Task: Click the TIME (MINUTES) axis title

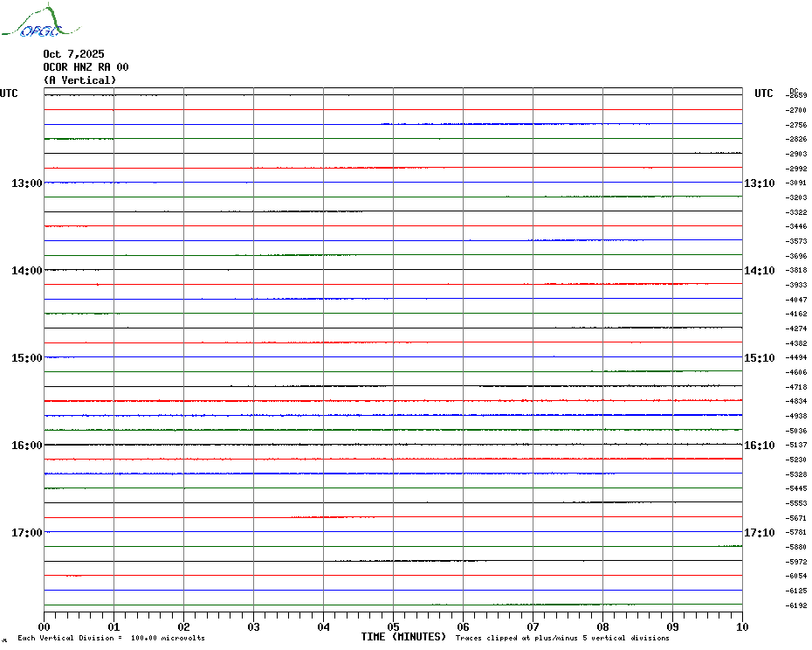Action: [x=403, y=637]
